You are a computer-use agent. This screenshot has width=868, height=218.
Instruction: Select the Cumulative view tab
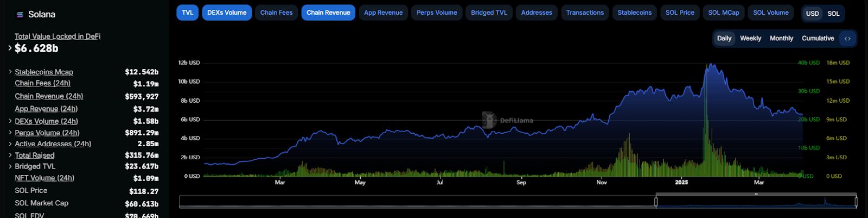click(x=818, y=39)
